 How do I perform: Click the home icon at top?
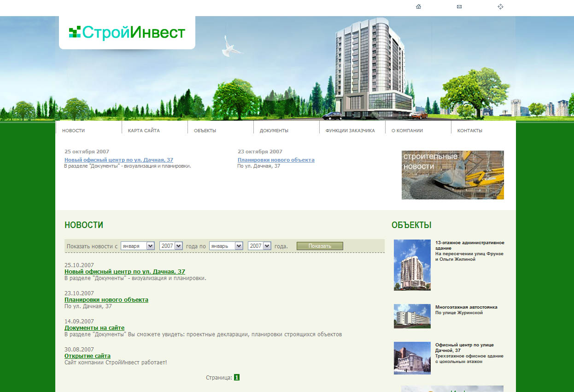tap(418, 6)
